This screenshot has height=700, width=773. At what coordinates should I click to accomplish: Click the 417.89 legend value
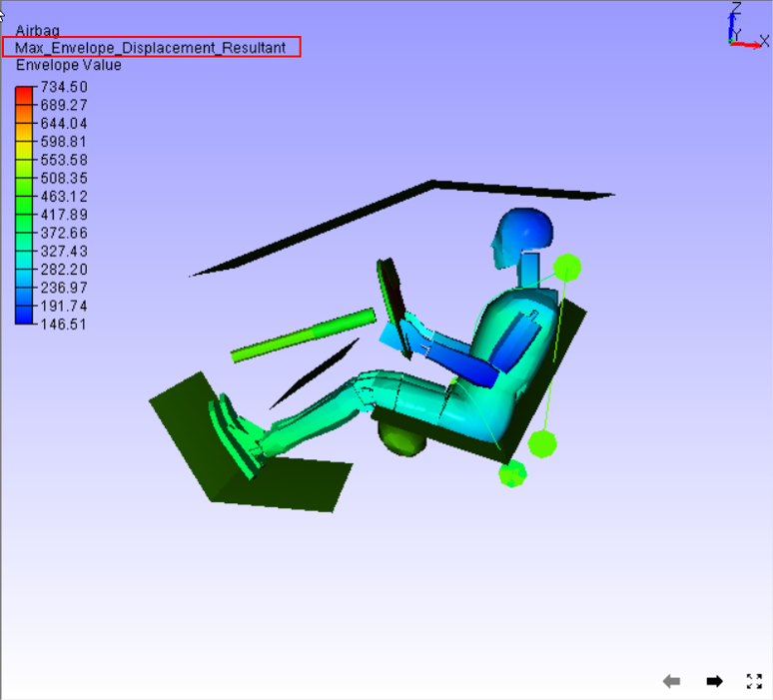[64, 215]
